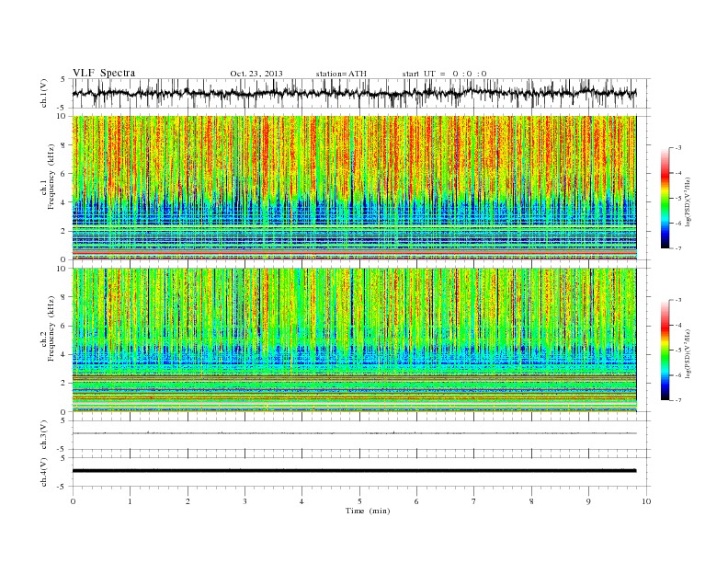Click the "VLF Spectra" title text
This screenshot has width=728, height=563.
[104, 73]
